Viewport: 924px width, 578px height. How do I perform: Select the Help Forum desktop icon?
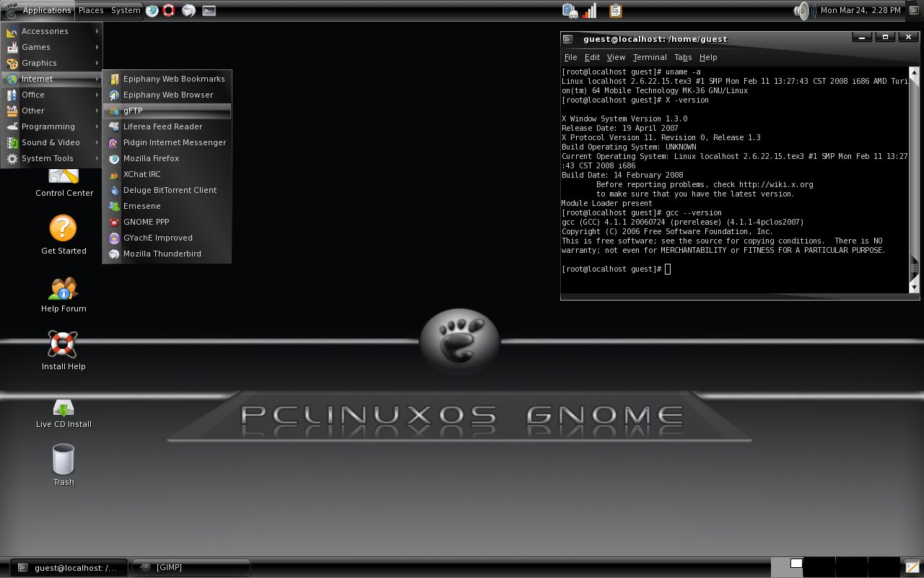(64, 293)
